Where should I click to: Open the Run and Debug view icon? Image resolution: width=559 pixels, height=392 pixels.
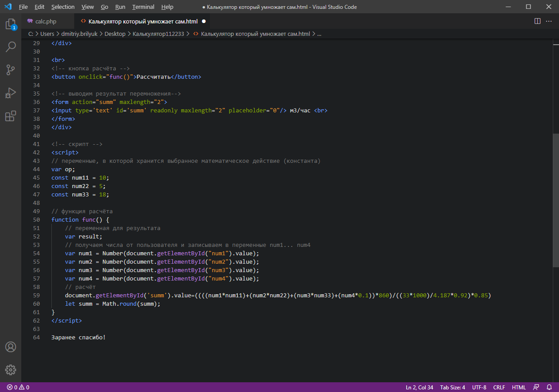tap(11, 93)
